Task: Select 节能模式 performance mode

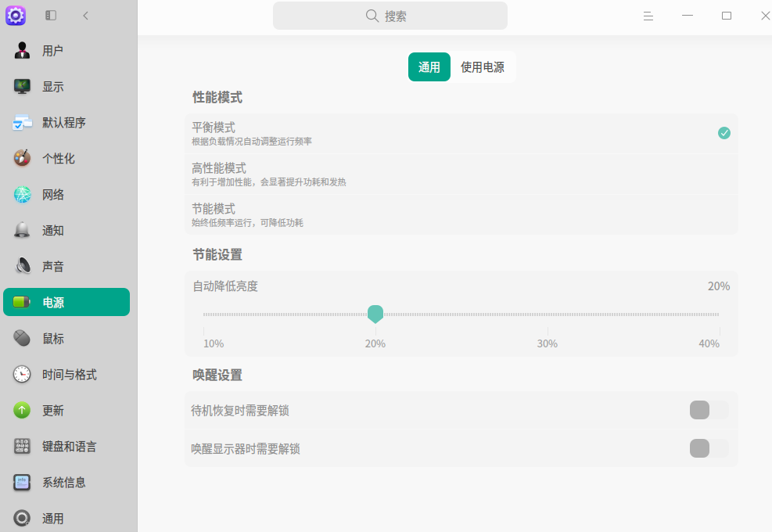Action: pyautogui.click(x=461, y=215)
